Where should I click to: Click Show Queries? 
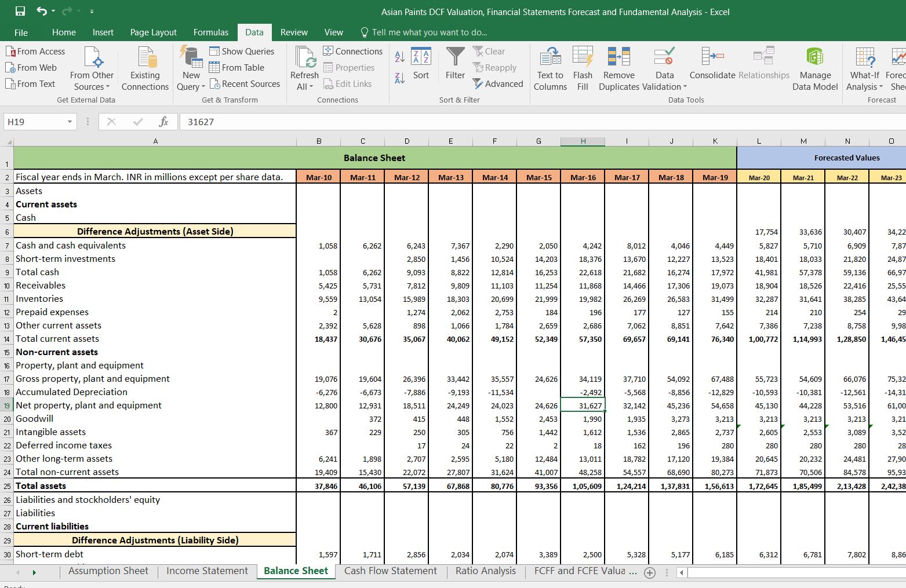pos(242,51)
